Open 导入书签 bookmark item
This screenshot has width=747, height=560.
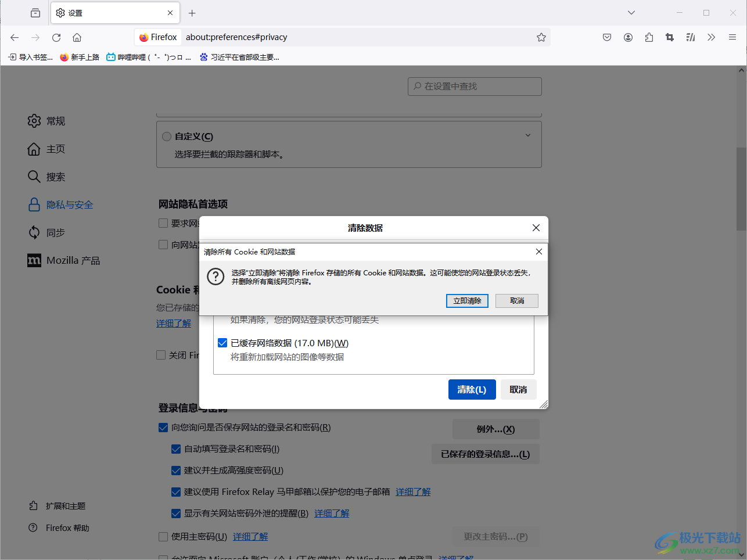click(x=30, y=57)
